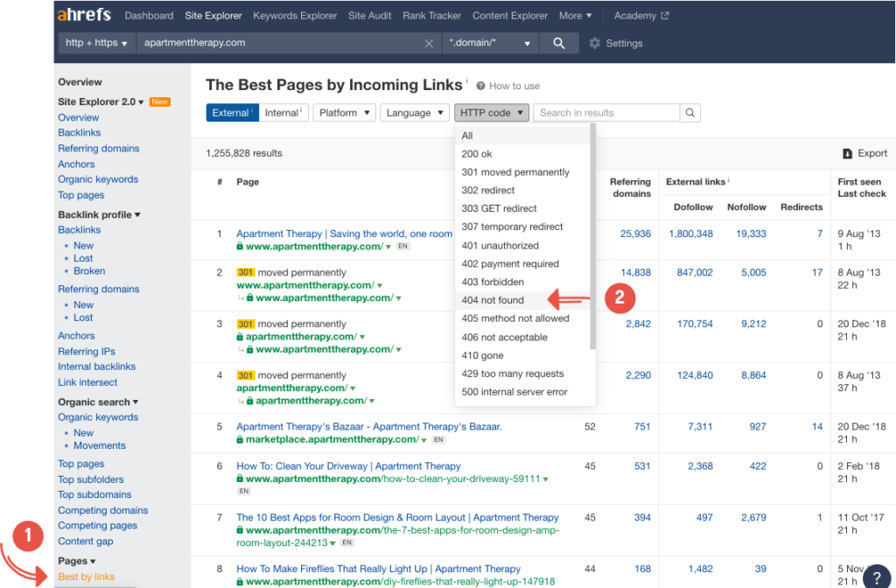Viewport: 896px width, 588px height.
Task: Click the How to use help icon
Action: pos(481,86)
